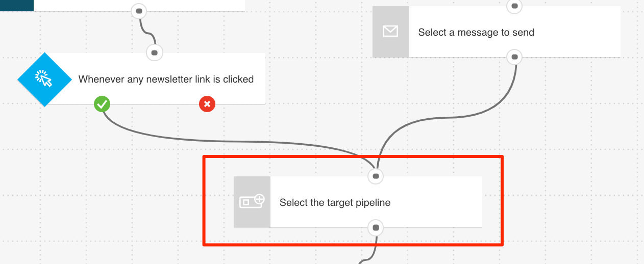This screenshot has height=264, width=644.
Task: Click the input connector above the newsletter link block
Action: [155, 52]
